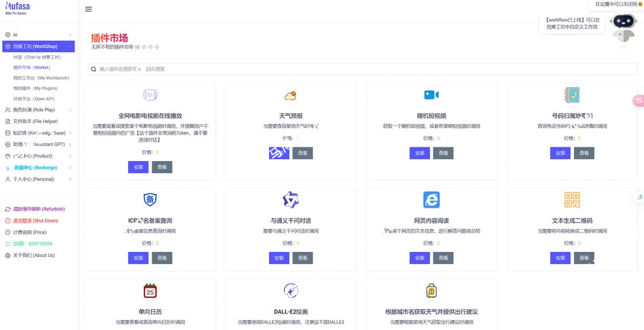Click the movie player plugin icon

(x=150, y=95)
